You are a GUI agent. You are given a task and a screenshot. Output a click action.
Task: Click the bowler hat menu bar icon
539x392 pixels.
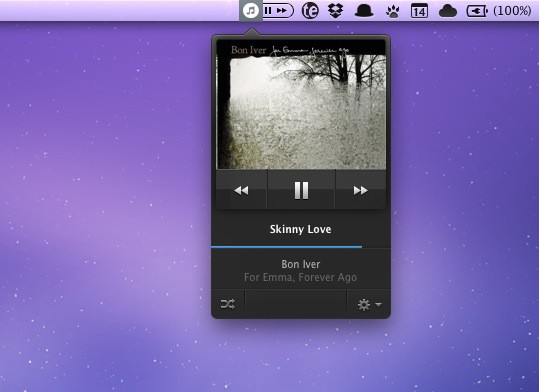[x=364, y=11]
